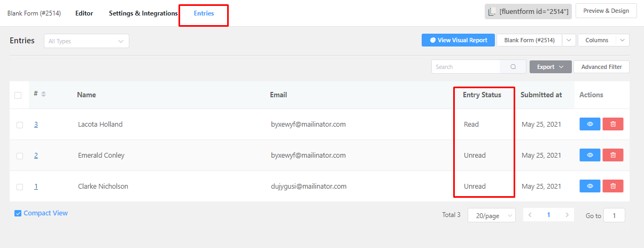Delete Emerald Conley entry with trash icon

612,155
